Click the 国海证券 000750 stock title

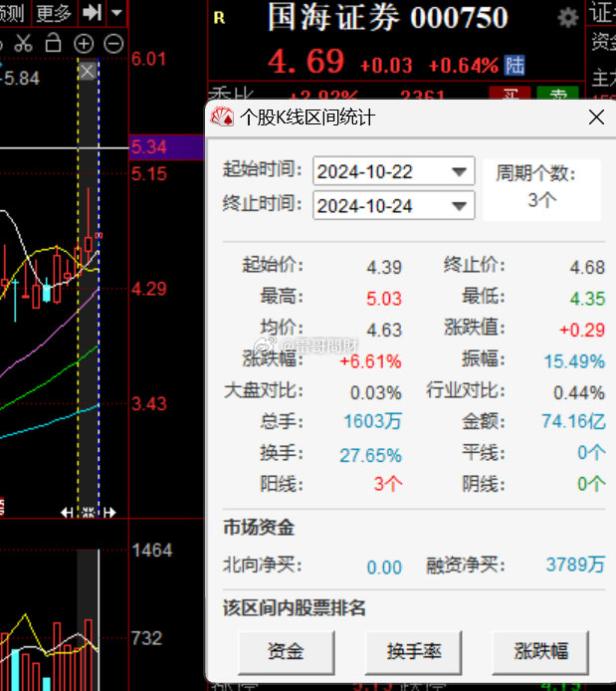point(387,18)
